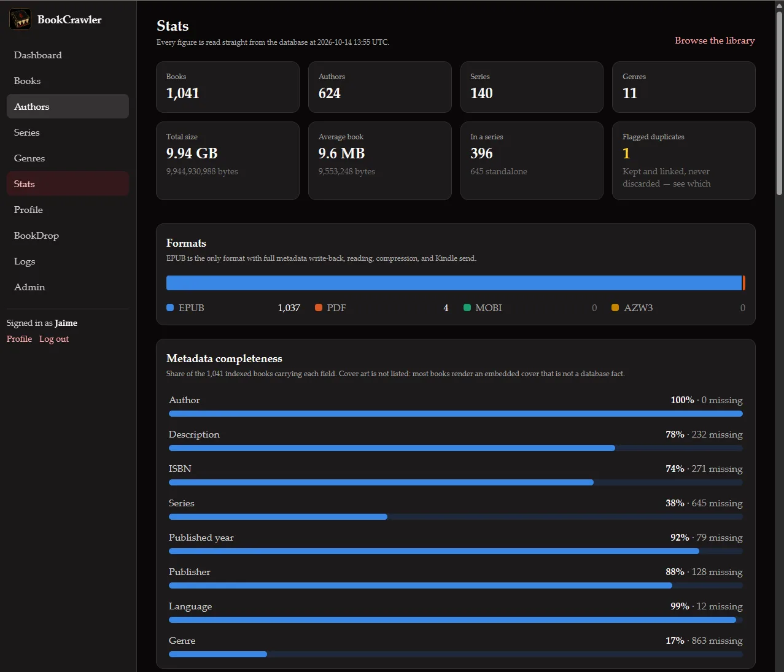Click the "88% · 128 missing" Publisher value
Image resolution: width=784 pixels, height=672 pixels.
click(704, 572)
